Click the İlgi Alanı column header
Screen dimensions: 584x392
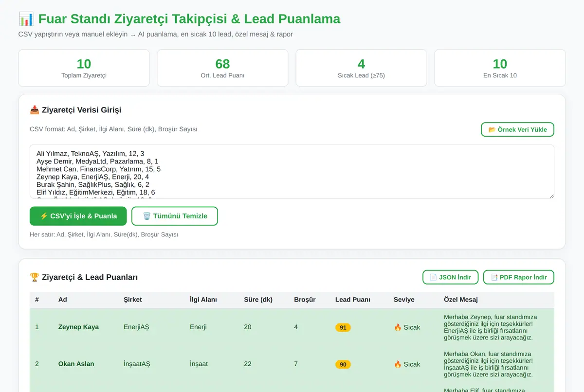[x=203, y=300]
